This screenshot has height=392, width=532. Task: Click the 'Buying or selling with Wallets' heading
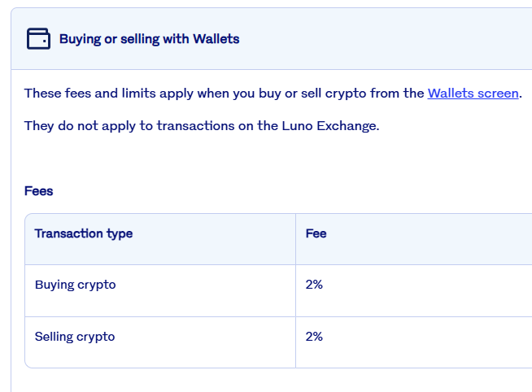149,39
